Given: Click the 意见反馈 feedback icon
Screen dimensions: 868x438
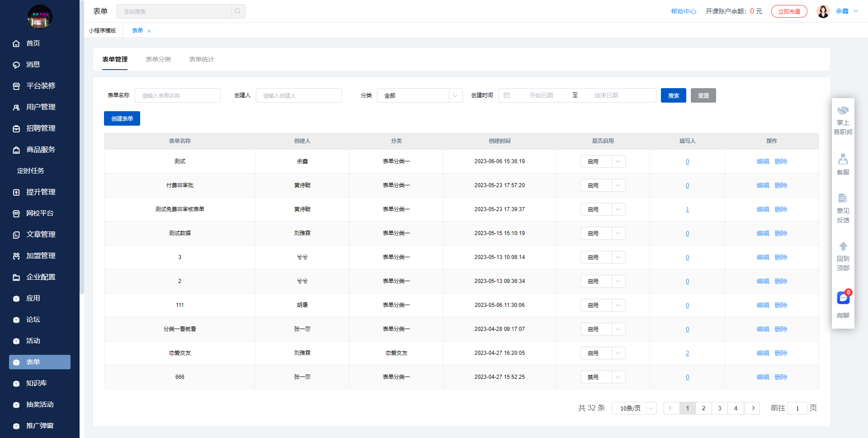Looking at the screenshot, I should pos(843,198).
